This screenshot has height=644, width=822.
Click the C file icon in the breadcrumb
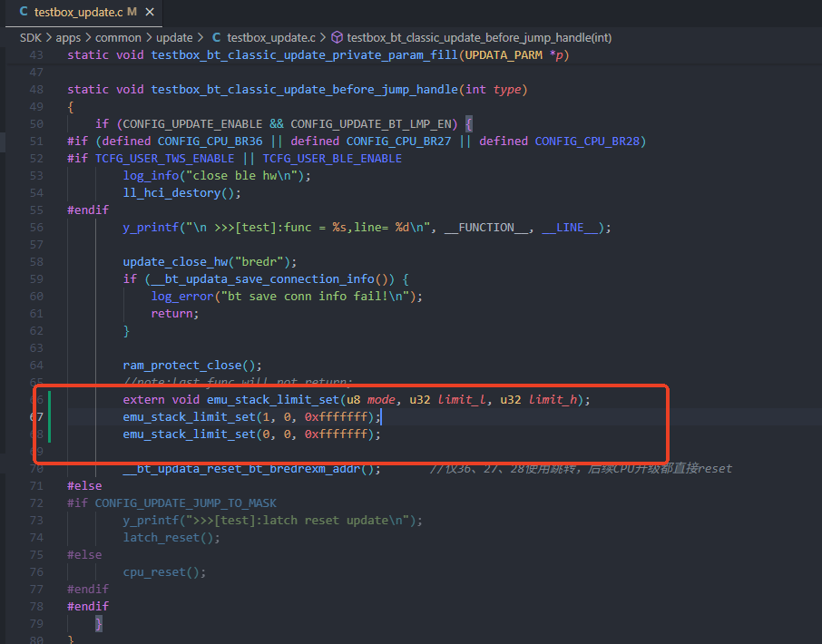coord(217,38)
